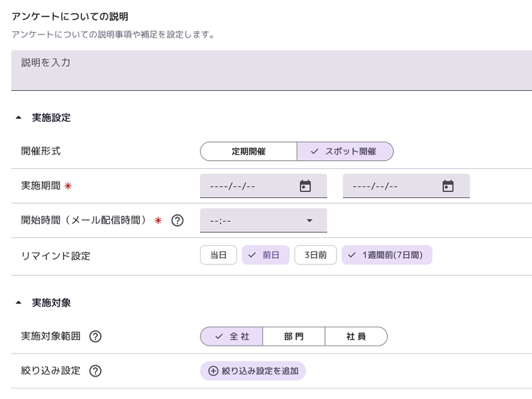This screenshot has height=399, width=532.
Task: Click the リマインド設定 label
Action: pos(56,256)
